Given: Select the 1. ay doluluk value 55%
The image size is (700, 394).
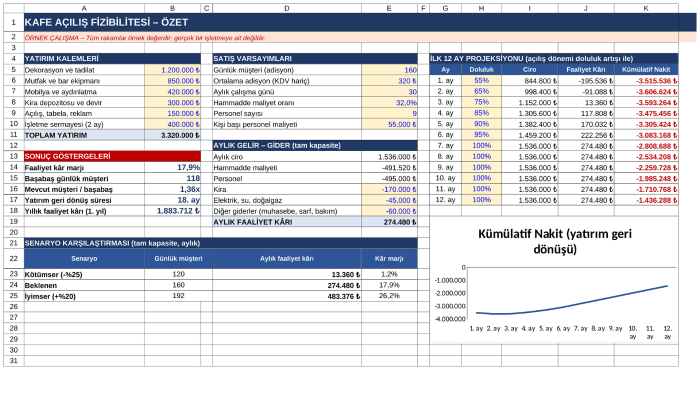Looking at the screenshot, I should 481,80.
